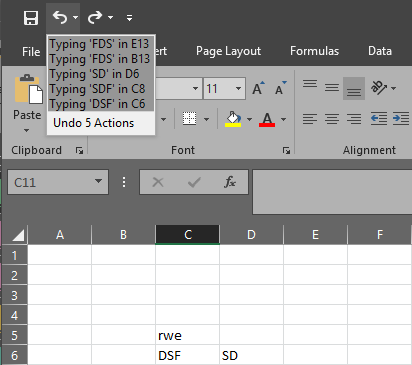Image resolution: width=412 pixels, height=365 pixels.
Task: Switch to the Data tab
Action: (x=380, y=51)
